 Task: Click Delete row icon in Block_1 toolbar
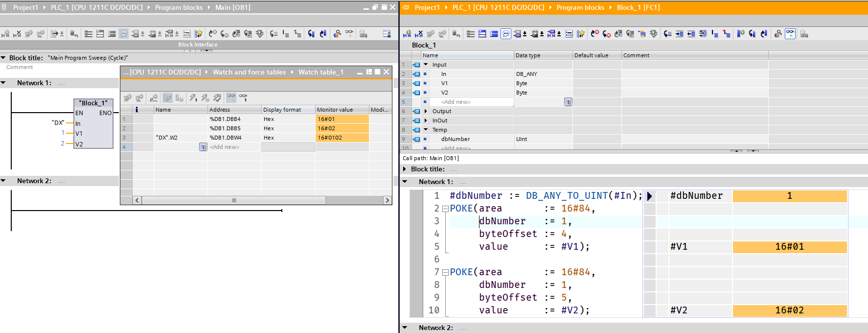pyautogui.click(x=419, y=34)
